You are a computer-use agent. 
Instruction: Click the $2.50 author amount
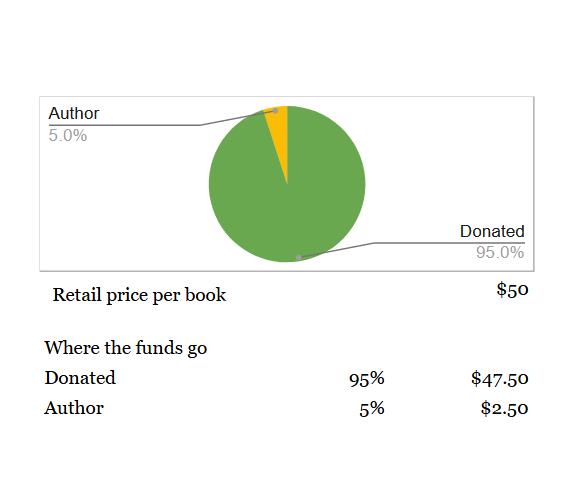click(505, 408)
